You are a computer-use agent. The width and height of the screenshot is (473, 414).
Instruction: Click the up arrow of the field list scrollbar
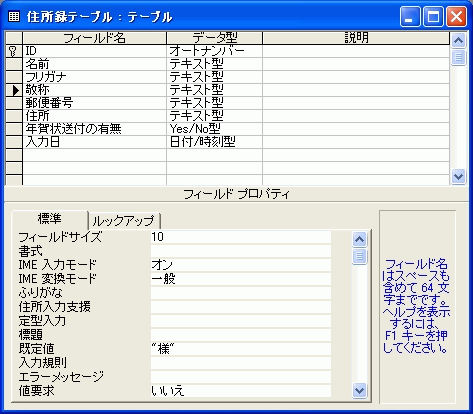(458, 41)
